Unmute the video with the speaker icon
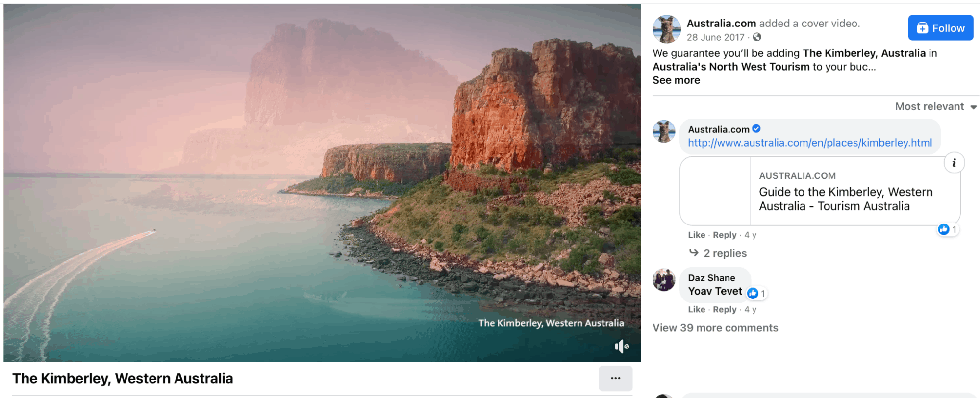This screenshot has width=980, height=398. [622, 347]
